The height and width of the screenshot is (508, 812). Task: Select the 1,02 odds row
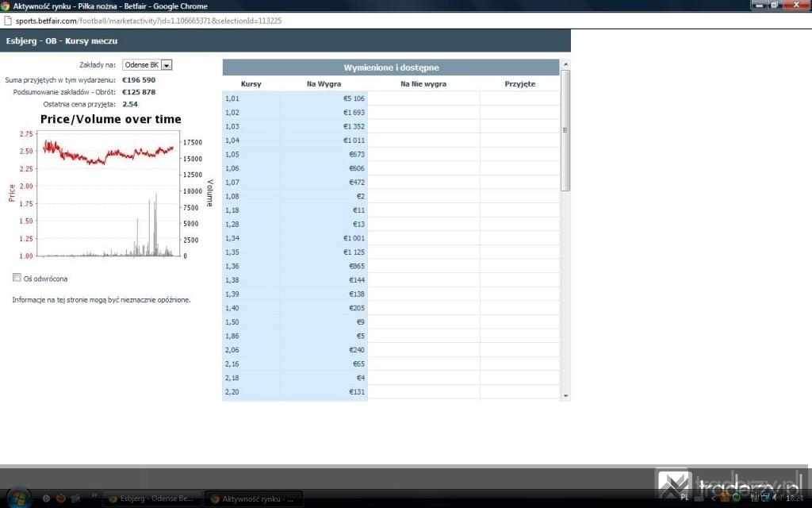point(391,112)
